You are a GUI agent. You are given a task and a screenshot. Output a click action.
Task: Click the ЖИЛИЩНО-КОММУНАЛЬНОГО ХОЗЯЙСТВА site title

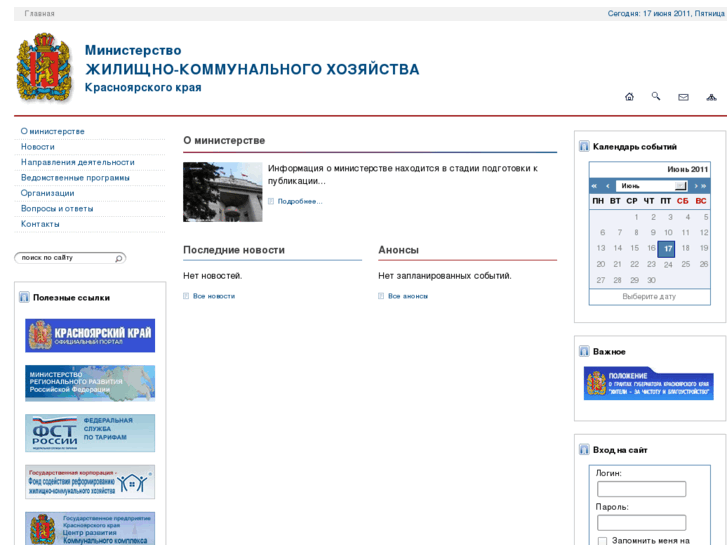(x=252, y=69)
